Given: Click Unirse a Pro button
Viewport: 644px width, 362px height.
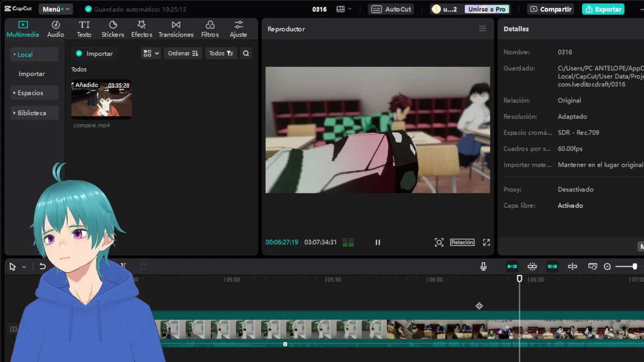Looking at the screenshot, I should pos(487,9).
